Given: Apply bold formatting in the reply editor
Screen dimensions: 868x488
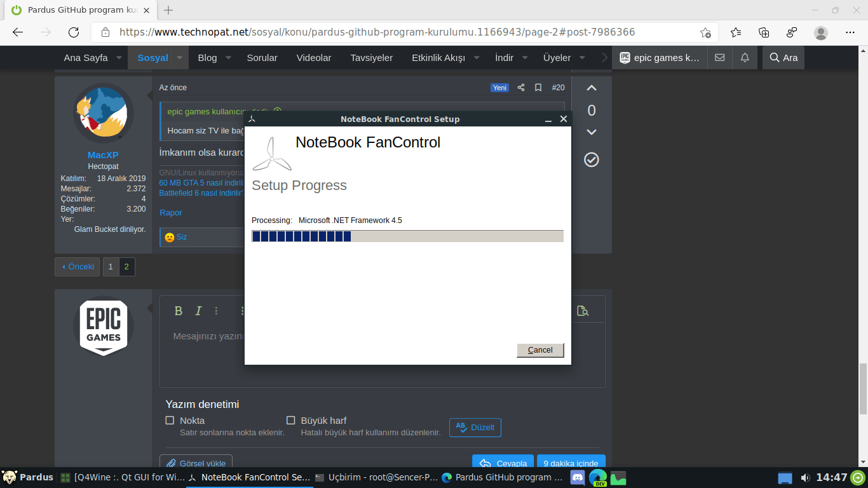Looking at the screenshot, I should coord(179,311).
